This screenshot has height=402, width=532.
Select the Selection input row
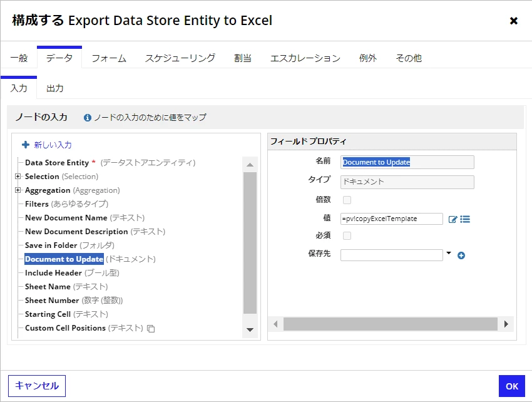tap(61, 177)
